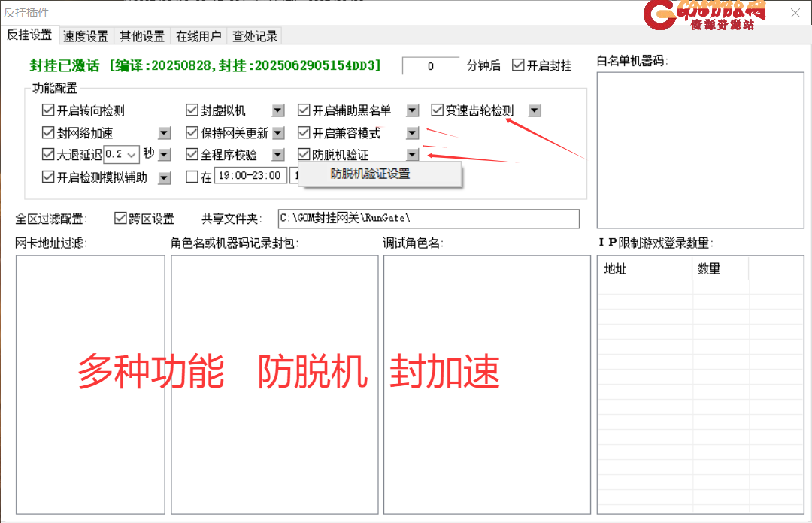Expand the arrow next to 防脱机验证

(412, 155)
